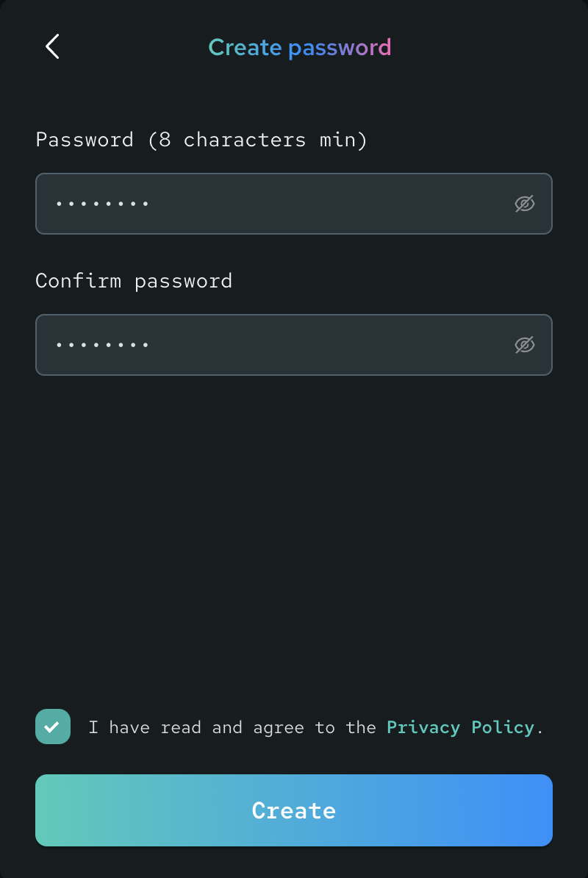
Task: Click the empty area inside Password box
Action: point(331,204)
